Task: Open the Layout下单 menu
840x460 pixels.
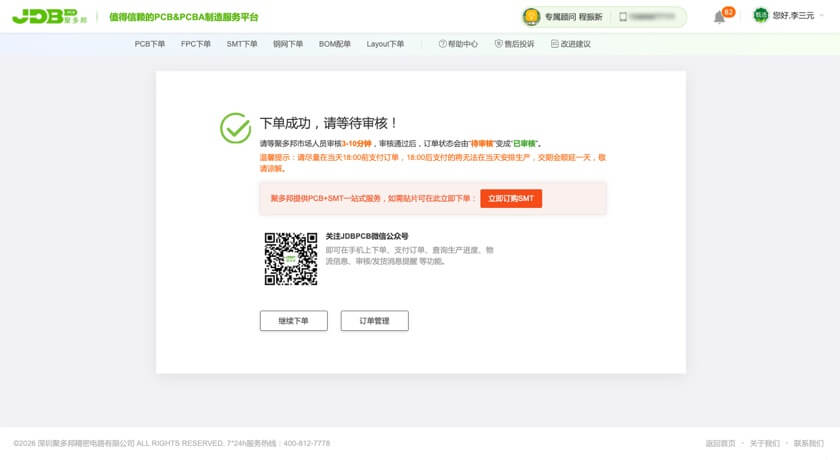Action: click(385, 44)
